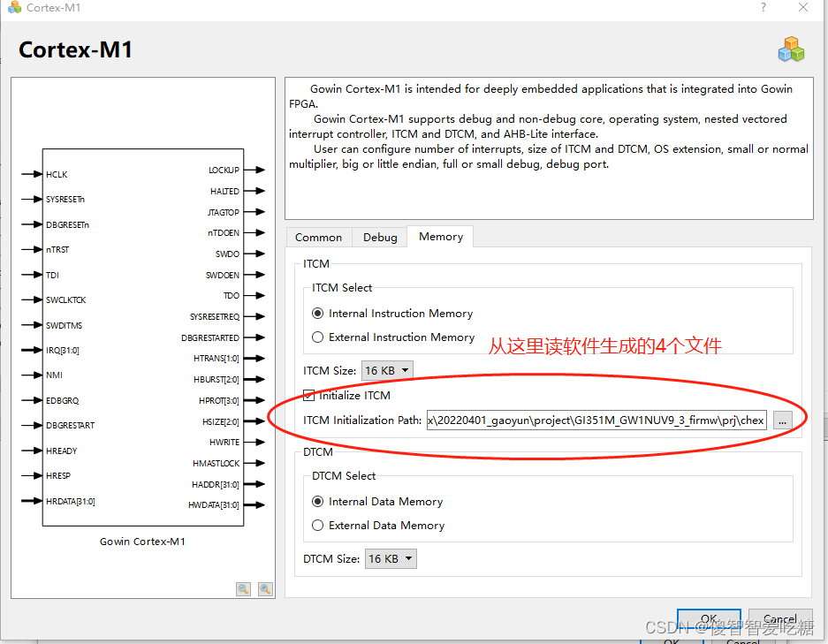Click the HWDATA[31:0] port label

click(x=214, y=505)
